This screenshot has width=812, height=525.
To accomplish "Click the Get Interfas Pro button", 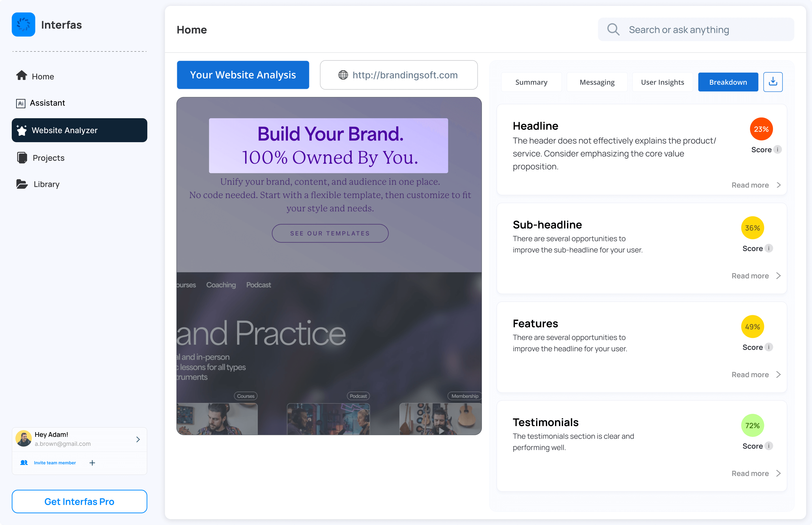I will pyautogui.click(x=79, y=501).
